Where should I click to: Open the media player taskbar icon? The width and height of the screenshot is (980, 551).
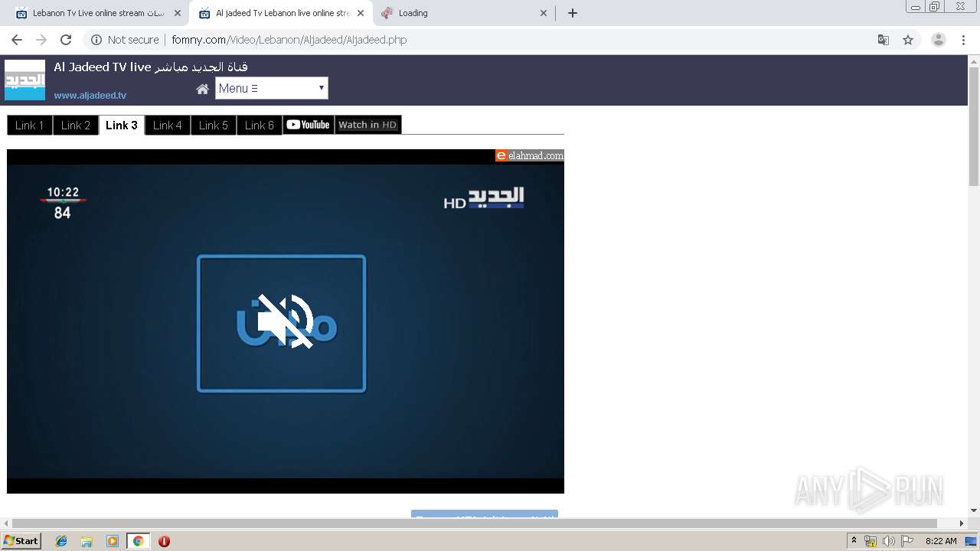click(x=113, y=541)
